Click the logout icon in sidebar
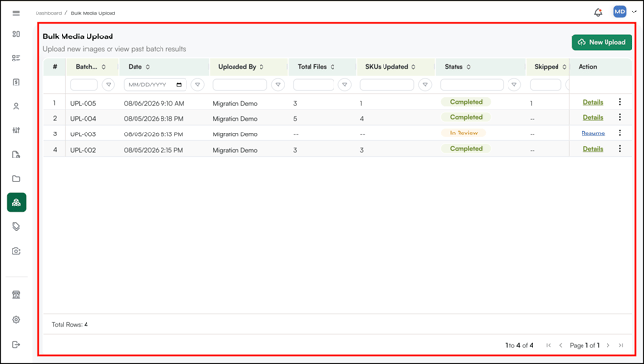 pos(16,344)
